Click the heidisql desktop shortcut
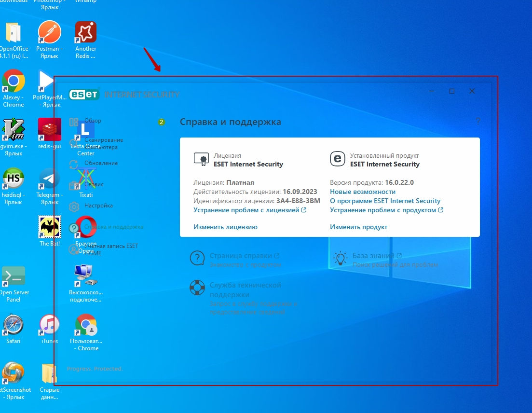The width and height of the screenshot is (532, 413). 14,179
